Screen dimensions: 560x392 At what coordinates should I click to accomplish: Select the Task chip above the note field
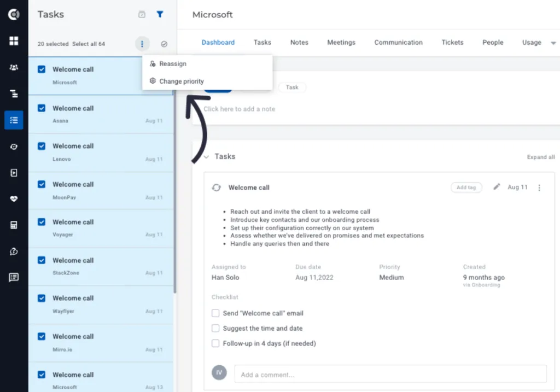[x=292, y=87]
